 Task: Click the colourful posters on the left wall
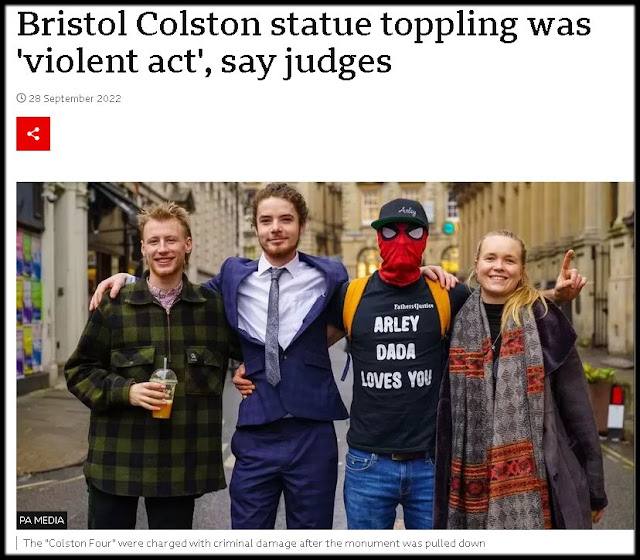29,304
